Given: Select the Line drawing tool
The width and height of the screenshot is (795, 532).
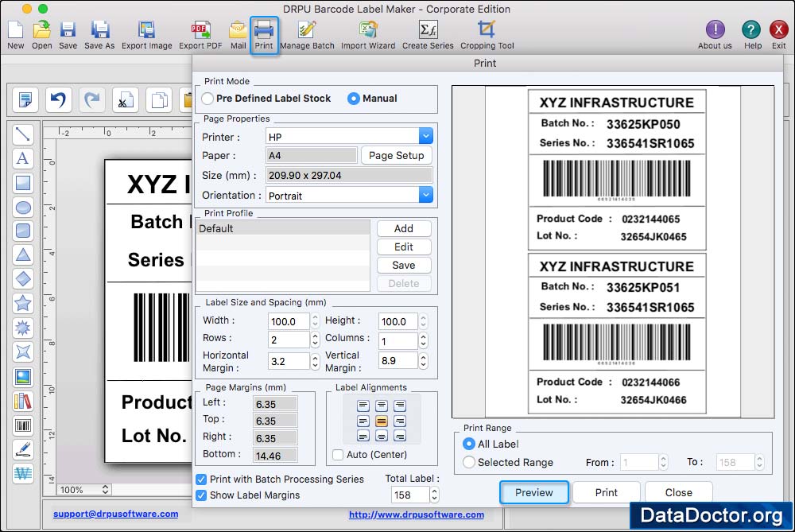Looking at the screenshot, I should click(23, 134).
